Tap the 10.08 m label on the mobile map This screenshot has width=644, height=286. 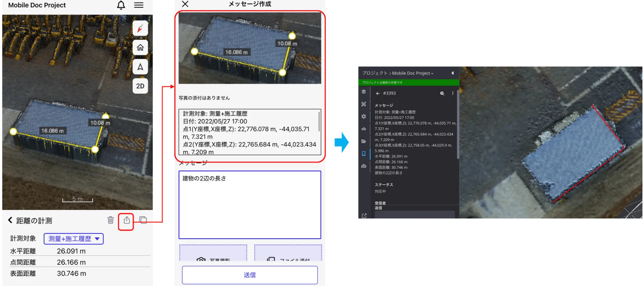click(100, 123)
